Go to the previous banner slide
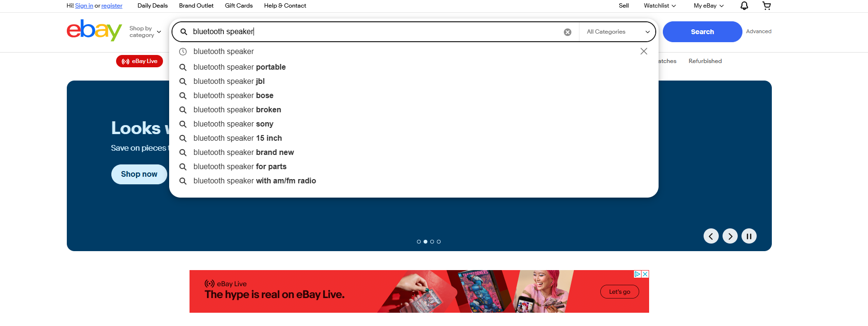Viewport: 868px width, 326px height. (711, 236)
